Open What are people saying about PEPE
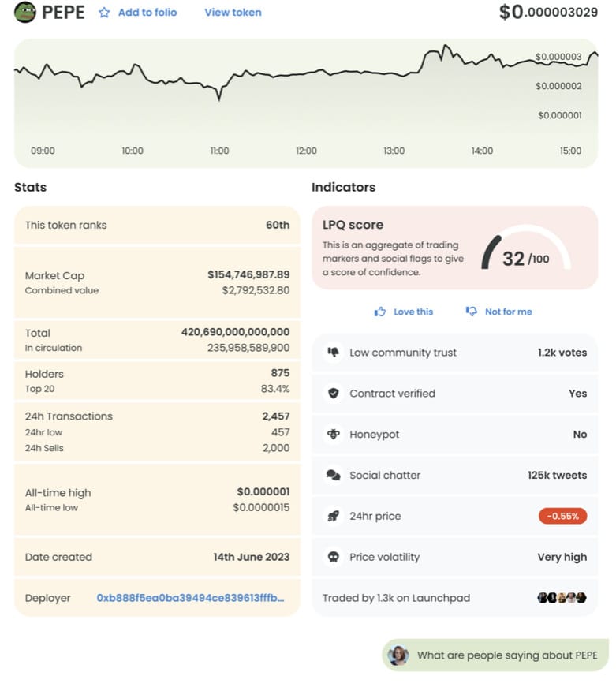 coord(495,655)
